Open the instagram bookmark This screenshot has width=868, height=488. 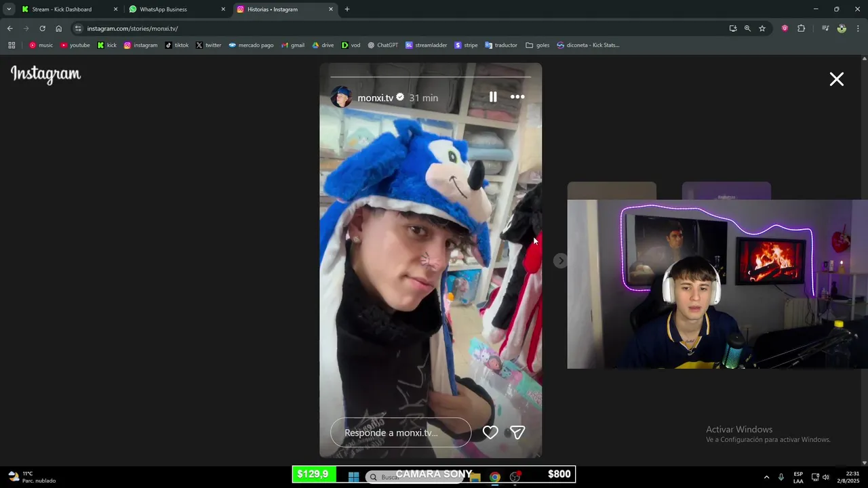coord(140,45)
